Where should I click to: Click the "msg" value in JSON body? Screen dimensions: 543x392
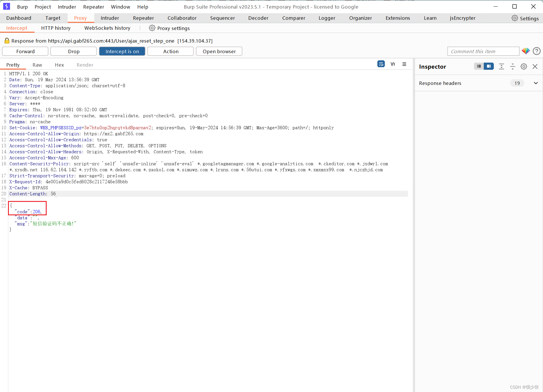click(x=53, y=224)
